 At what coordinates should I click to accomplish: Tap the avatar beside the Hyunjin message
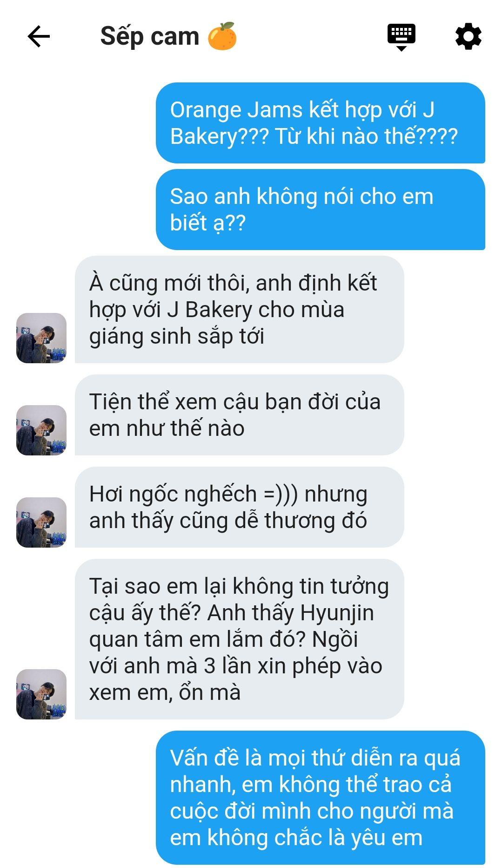pos(41,694)
